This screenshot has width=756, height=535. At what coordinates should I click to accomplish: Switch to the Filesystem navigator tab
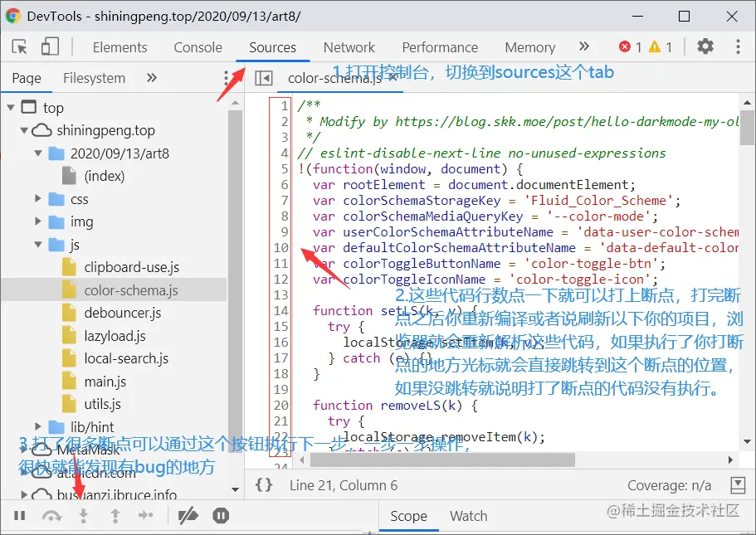94,78
